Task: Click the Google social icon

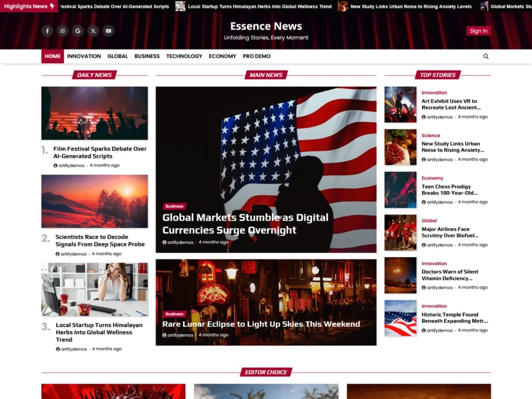Action: (78, 31)
